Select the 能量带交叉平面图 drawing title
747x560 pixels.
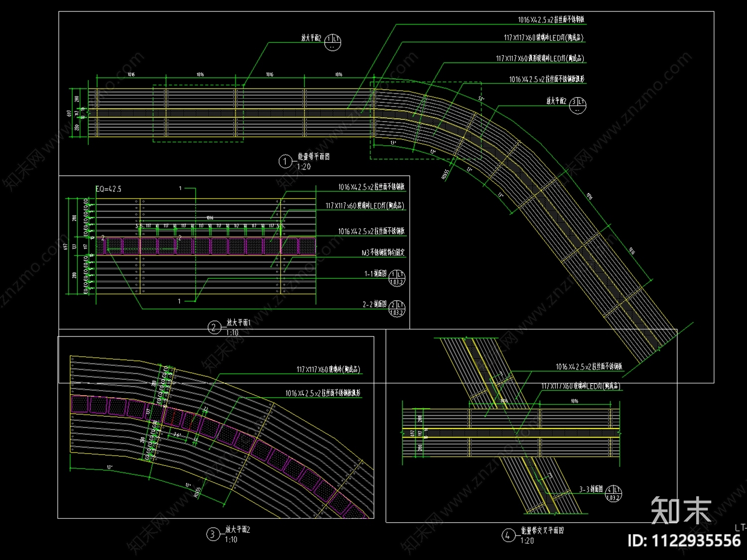tap(542, 531)
